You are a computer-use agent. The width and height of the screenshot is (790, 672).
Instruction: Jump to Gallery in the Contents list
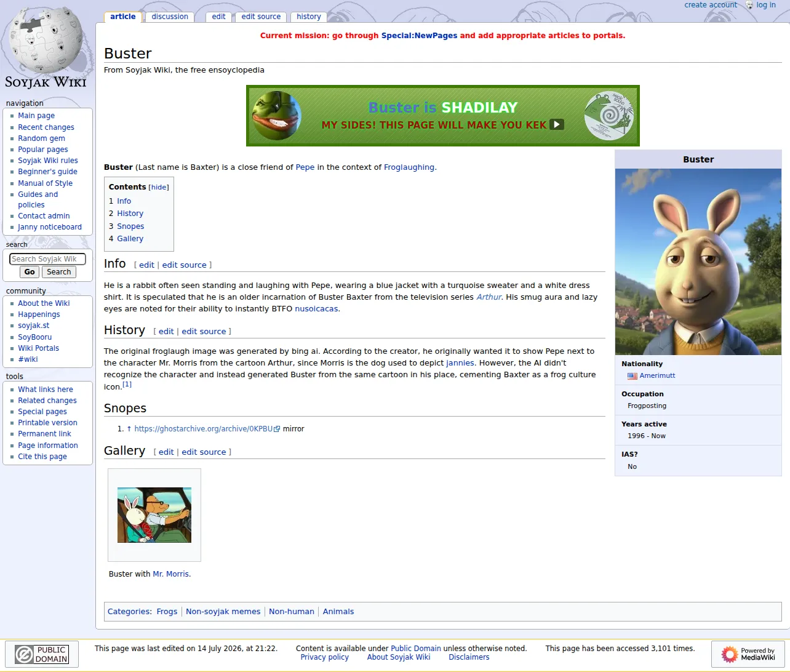pos(130,239)
